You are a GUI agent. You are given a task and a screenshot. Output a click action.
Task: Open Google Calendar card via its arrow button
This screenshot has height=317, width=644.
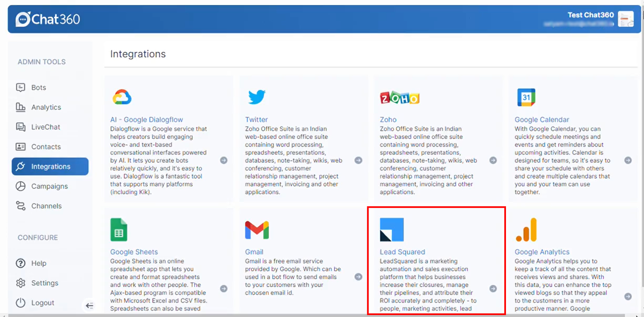[x=628, y=160]
